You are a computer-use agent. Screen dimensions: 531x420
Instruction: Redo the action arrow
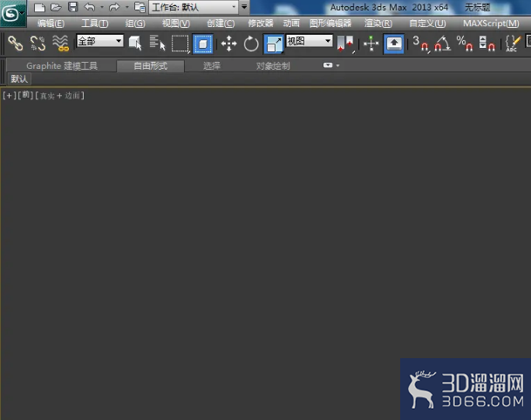[114, 7]
